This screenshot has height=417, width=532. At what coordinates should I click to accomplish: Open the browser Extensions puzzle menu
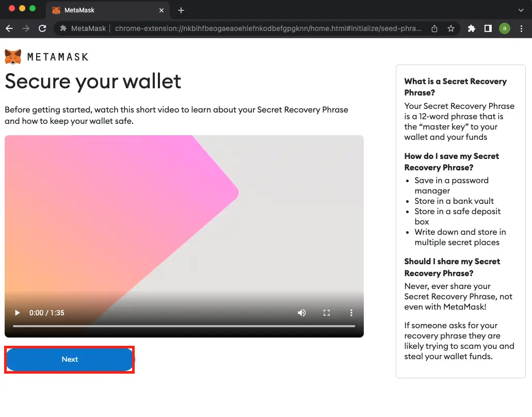[471, 28]
